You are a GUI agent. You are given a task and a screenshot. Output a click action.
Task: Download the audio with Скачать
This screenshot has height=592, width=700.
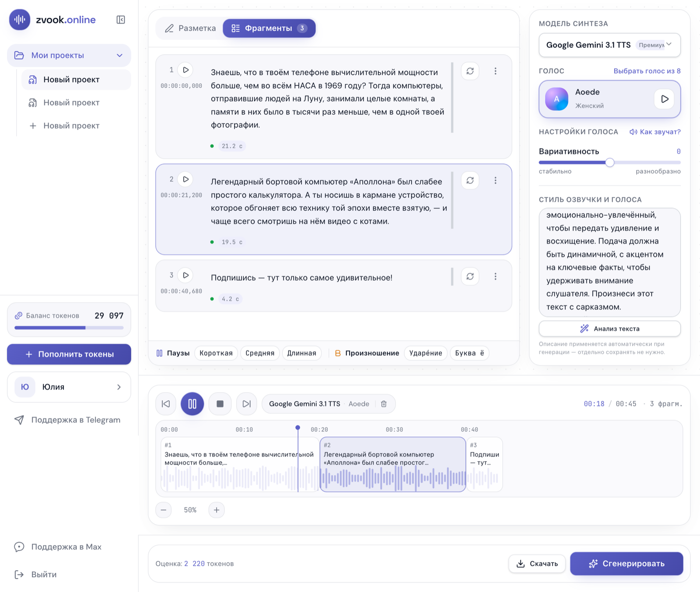pyautogui.click(x=537, y=564)
